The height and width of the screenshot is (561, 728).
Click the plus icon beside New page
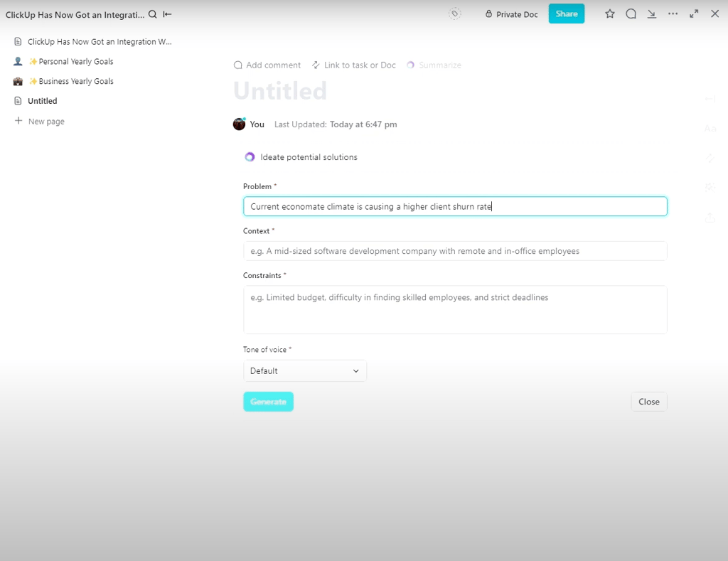coord(18,121)
